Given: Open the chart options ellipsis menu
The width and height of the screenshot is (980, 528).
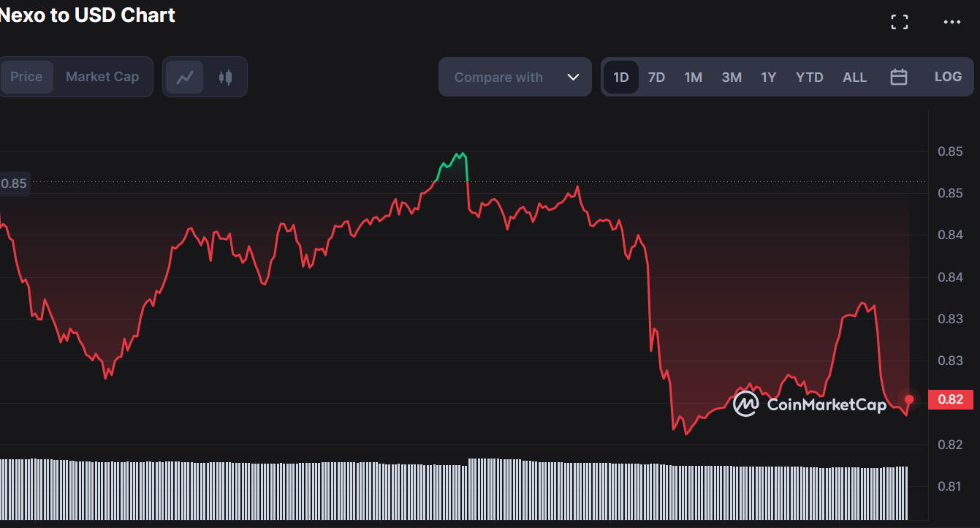Looking at the screenshot, I should click(x=951, y=21).
